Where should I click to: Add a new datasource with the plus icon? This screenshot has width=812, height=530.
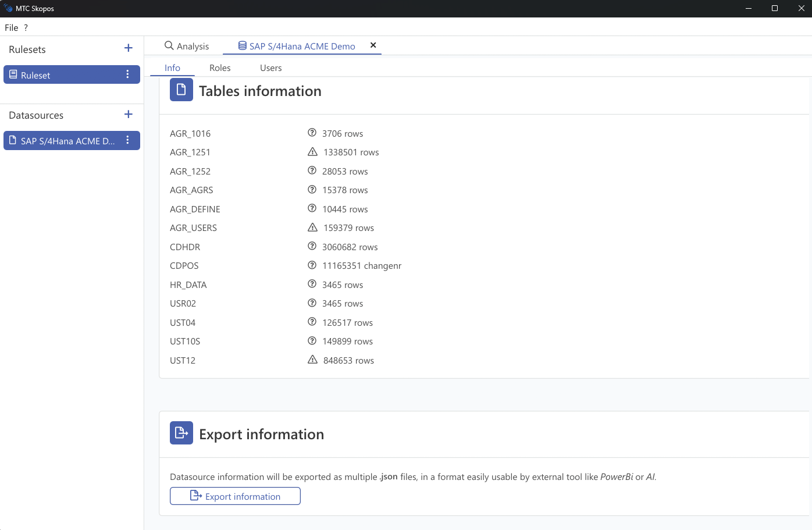(128, 115)
